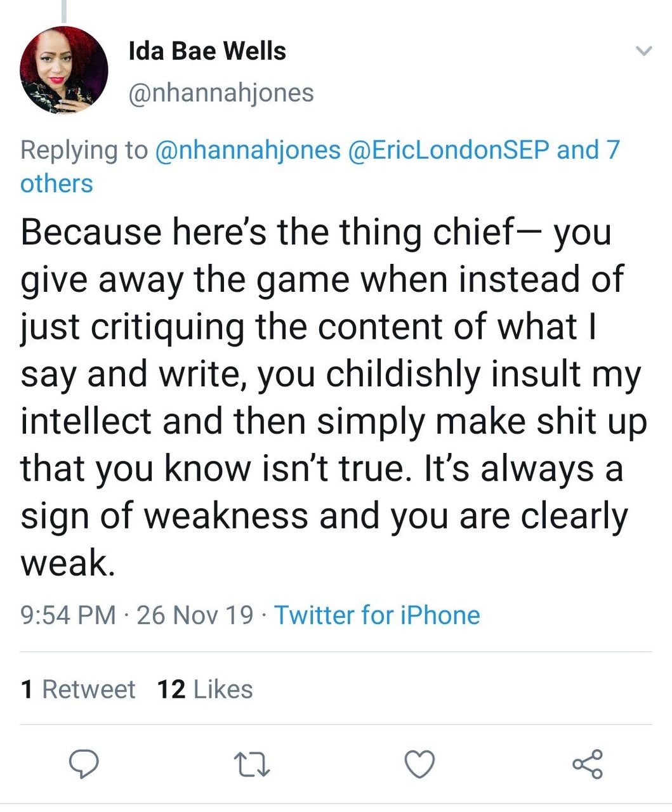View the 1 Retweet list

click(78, 689)
